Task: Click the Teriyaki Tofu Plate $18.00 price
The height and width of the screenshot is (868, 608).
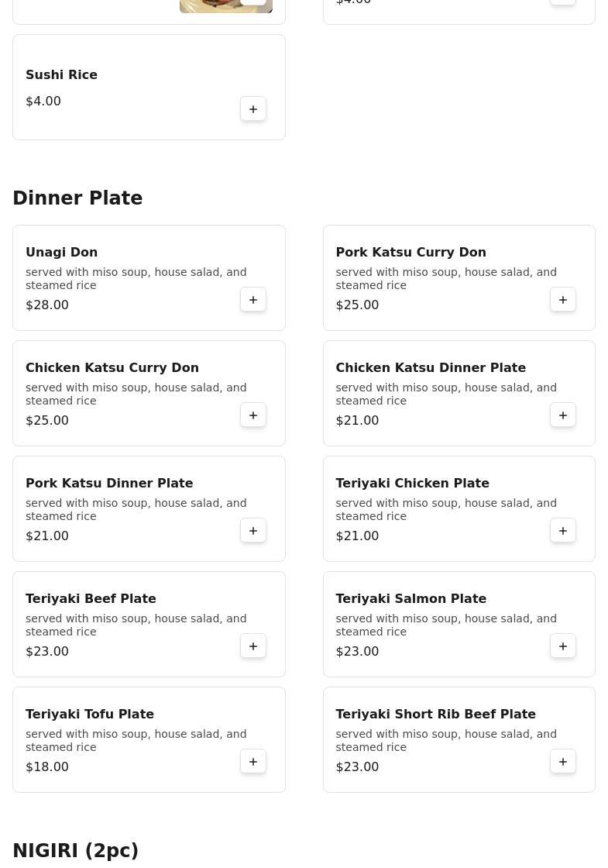Action: (47, 766)
